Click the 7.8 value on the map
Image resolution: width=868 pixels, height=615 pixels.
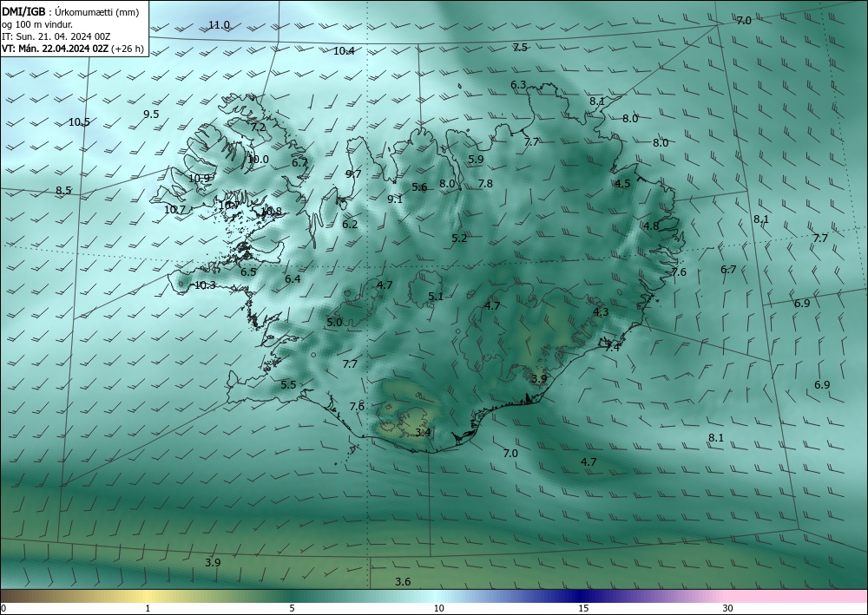(485, 184)
